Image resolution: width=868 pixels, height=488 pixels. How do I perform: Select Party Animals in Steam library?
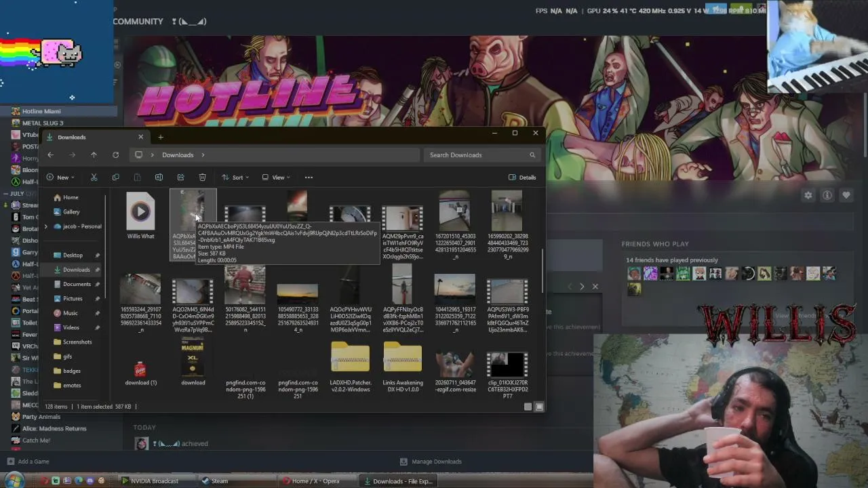tap(41, 417)
